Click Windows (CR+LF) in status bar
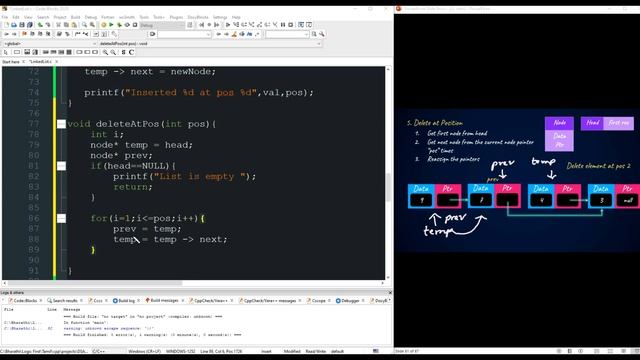Viewport: 640px width, 360px height. pyautogui.click(x=144, y=351)
